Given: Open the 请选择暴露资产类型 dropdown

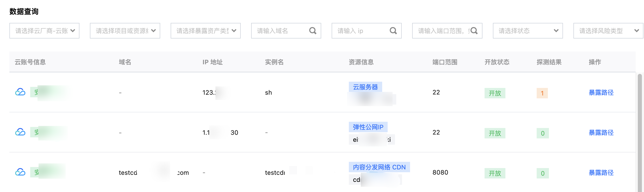Looking at the screenshot, I should click(x=205, y=31).
